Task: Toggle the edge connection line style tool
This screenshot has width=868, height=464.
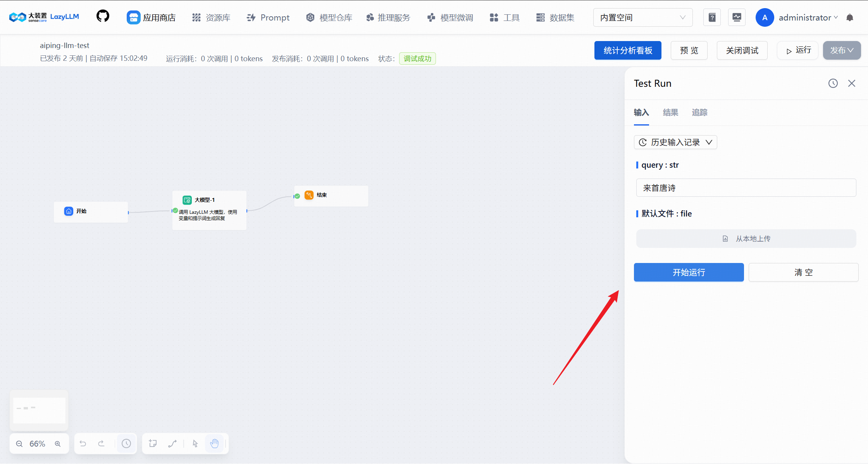Action: pyautogui.click(x=172, y=443)
